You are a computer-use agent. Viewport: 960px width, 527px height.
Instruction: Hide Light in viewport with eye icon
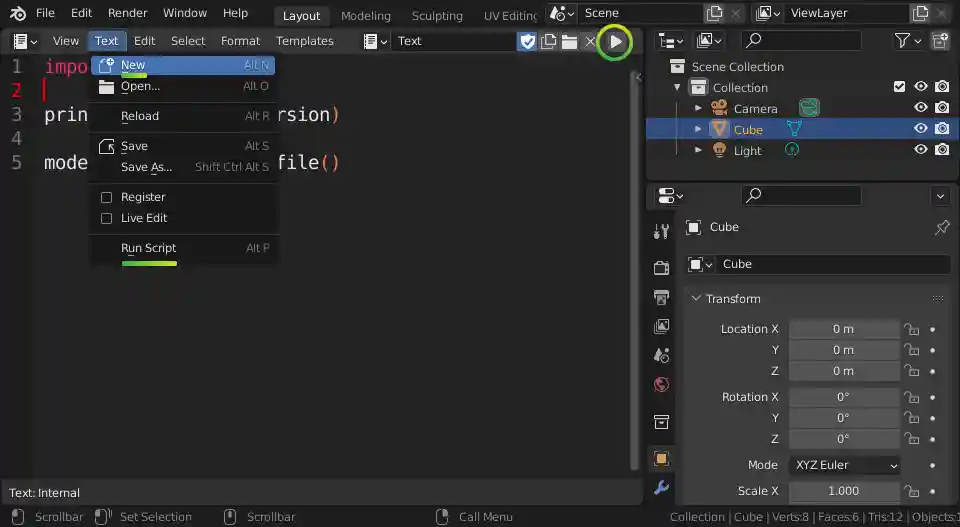click(x=921, y=149)
